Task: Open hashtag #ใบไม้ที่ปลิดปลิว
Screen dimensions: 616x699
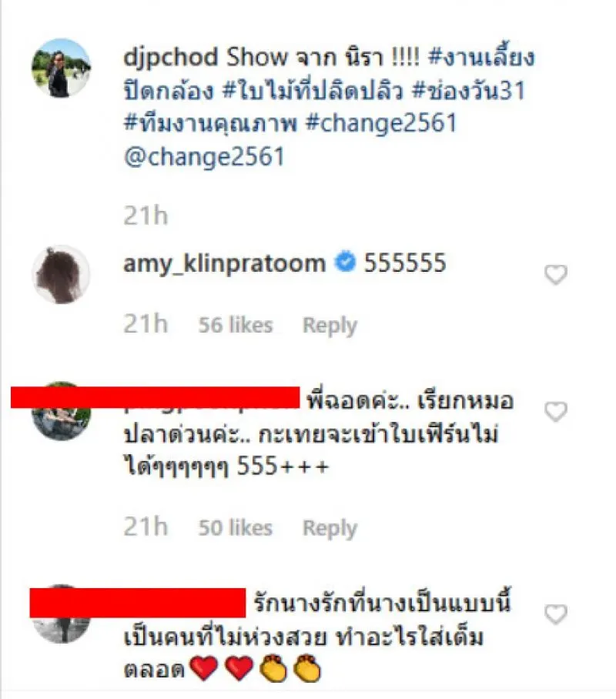Action: [x=313, y=91]
